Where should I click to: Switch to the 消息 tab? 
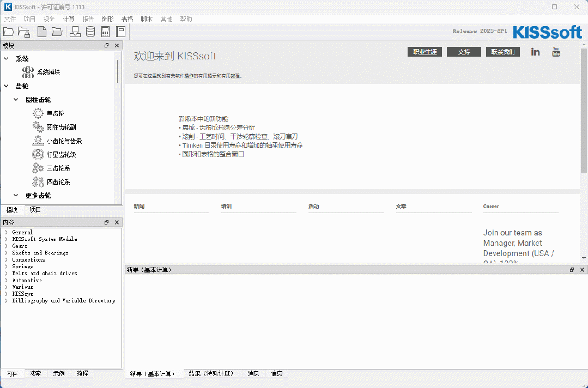[x=253, y=373]
